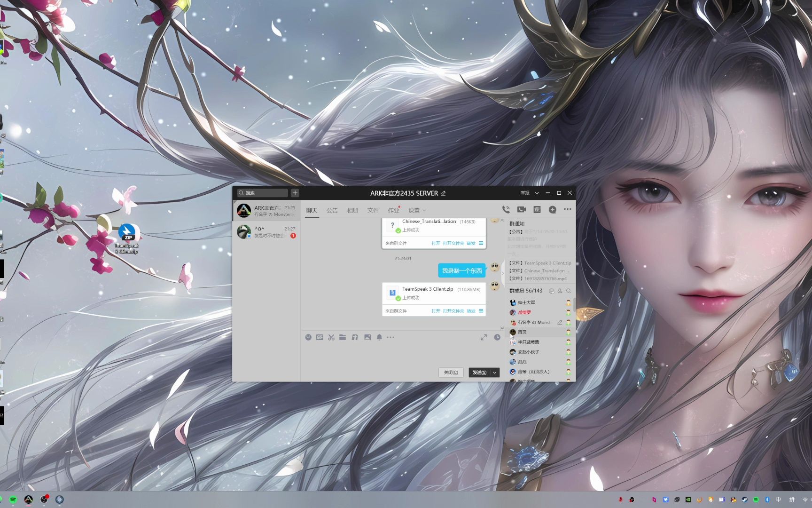Open the message history clock icon

tap(497, 337)
